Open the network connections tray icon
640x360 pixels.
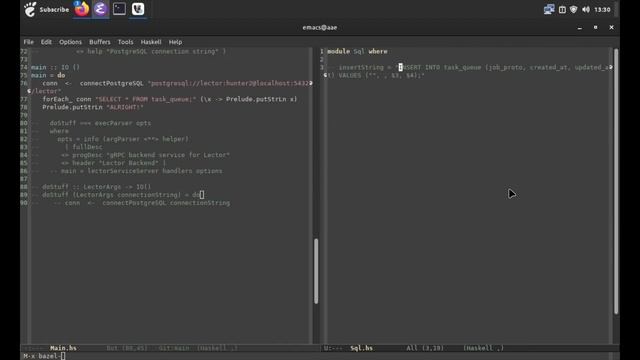click(549, 9)
